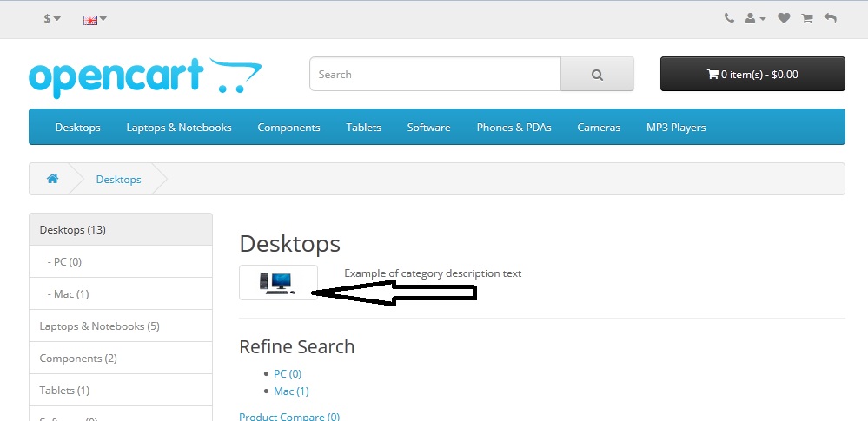Click the Refine Search heading

(x=296, y=347)
